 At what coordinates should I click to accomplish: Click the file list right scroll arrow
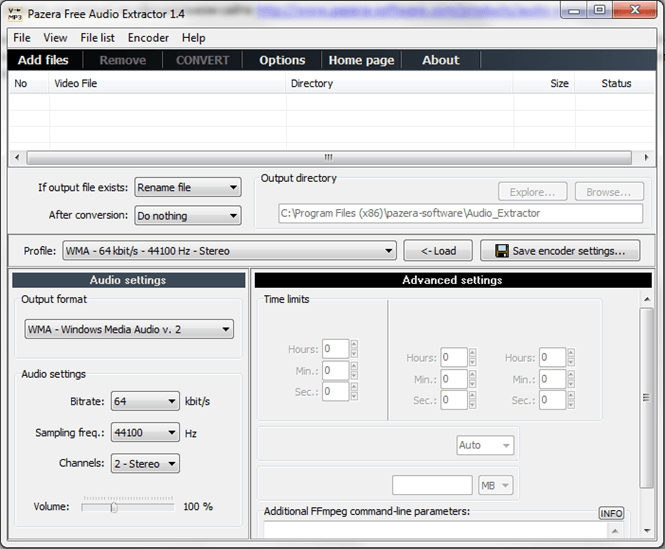tap(646, 157)
